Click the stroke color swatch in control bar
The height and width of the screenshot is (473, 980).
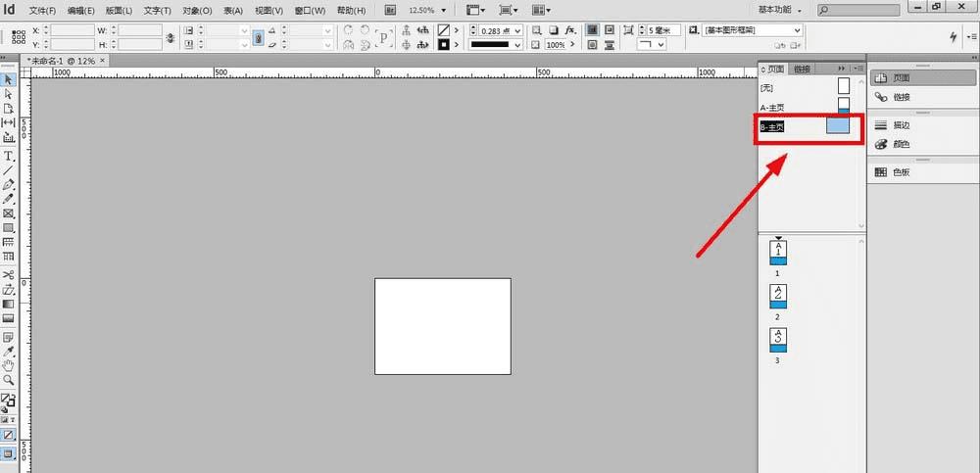(444, 44)
